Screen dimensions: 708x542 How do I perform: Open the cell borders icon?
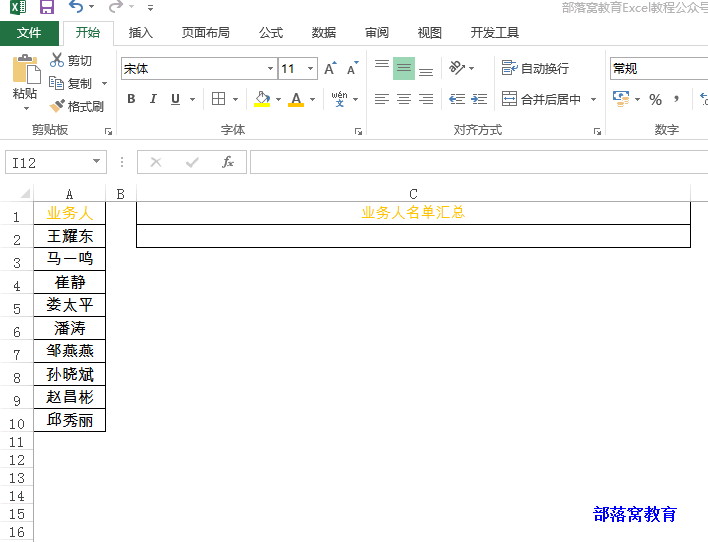(x=219, y=99)
